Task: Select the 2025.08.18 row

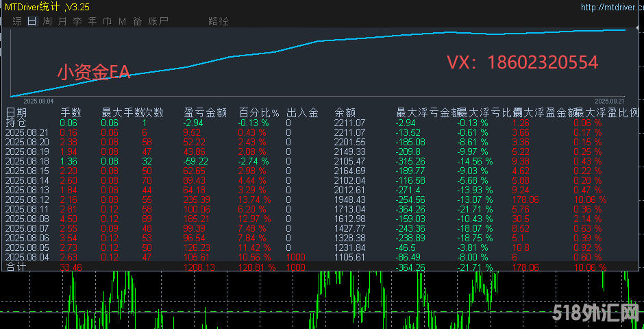Action: (27, 161)
